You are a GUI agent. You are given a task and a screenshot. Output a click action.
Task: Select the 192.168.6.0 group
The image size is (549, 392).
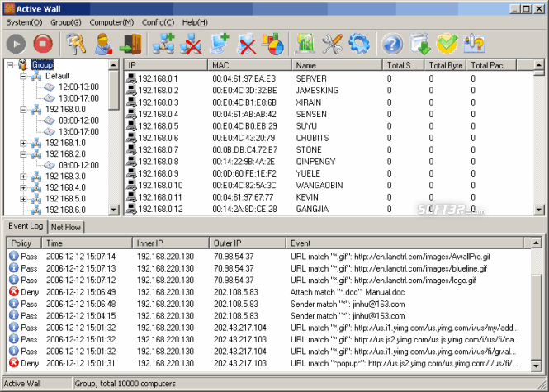(x=65, y=210)
